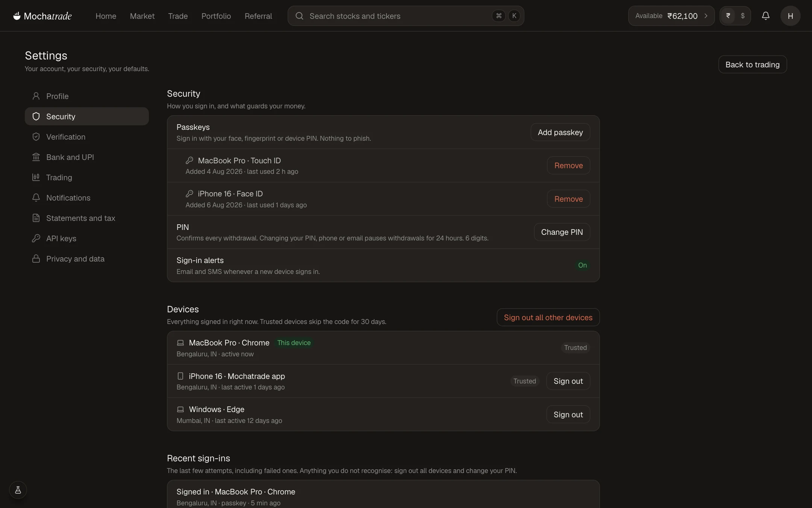Switch currency to dollar
Screen dimensions: 812x508
coord(742,16)
